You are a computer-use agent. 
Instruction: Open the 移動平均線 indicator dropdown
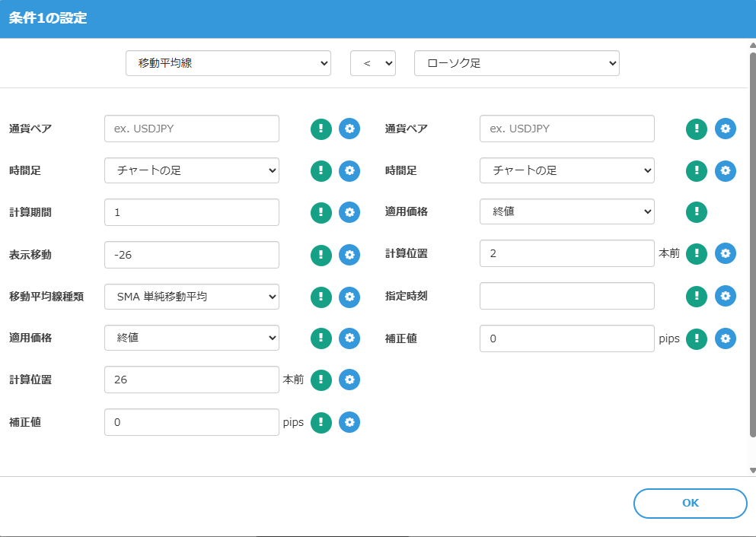pos(228,64)
